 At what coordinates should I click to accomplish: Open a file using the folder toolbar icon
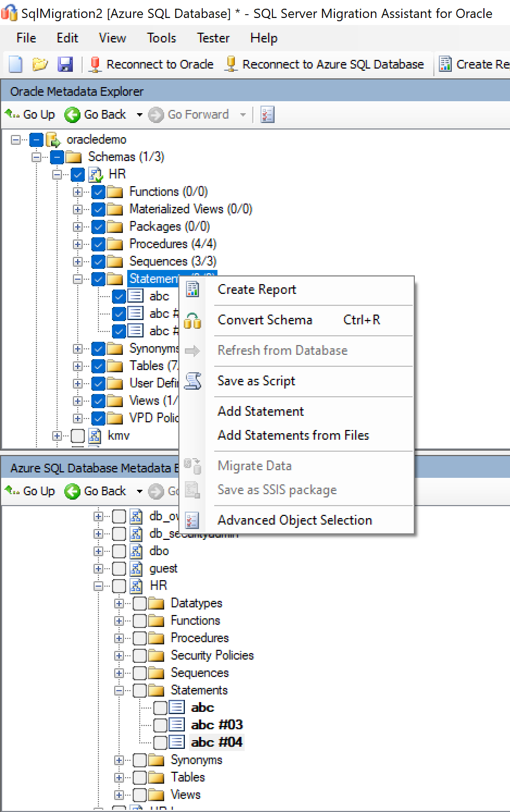[40, 64]
